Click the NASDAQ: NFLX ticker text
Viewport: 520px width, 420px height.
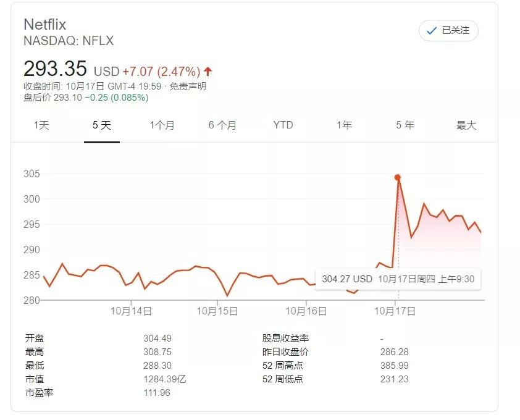coord(69,41)
